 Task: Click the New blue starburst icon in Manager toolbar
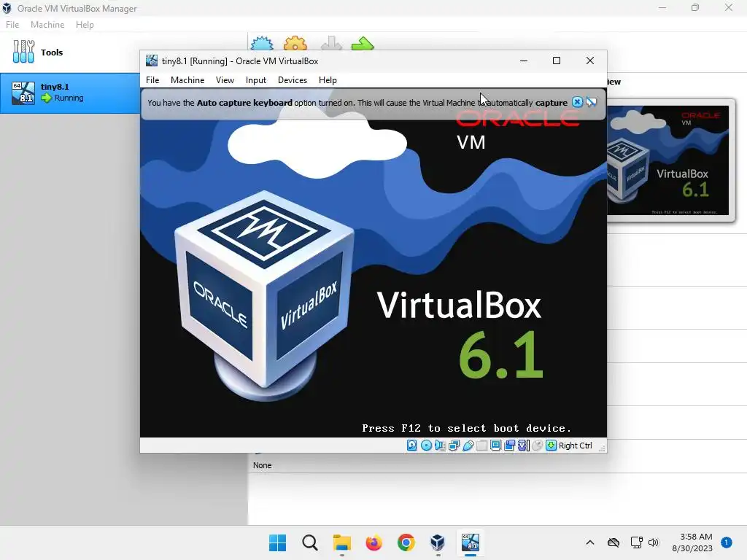(262, 43)
